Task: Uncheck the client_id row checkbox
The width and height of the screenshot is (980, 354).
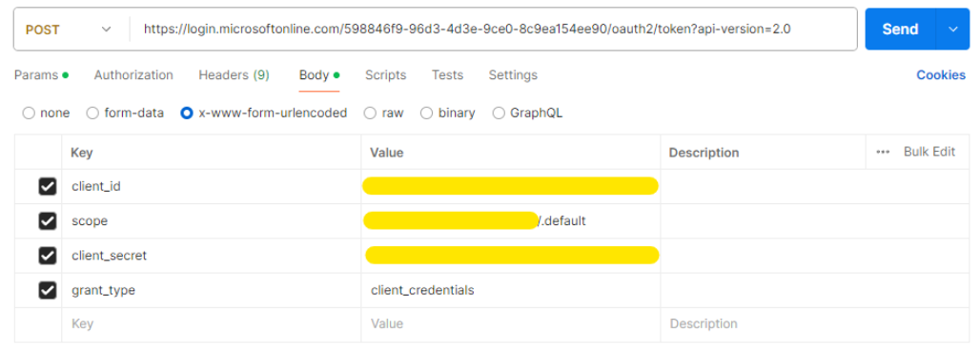Action: click(48, 186)
